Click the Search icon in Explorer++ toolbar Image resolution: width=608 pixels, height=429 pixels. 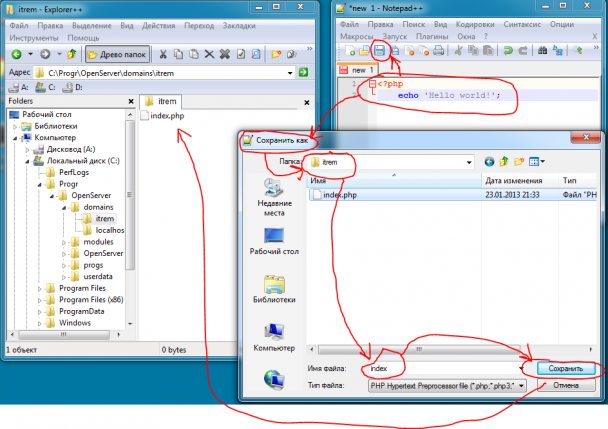point(256,54)
